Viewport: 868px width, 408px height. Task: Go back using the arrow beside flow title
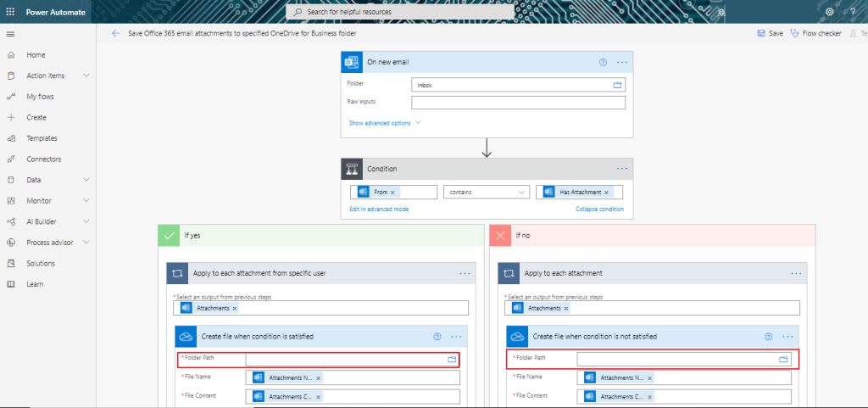pyautogui.click(x=115, y=33)
